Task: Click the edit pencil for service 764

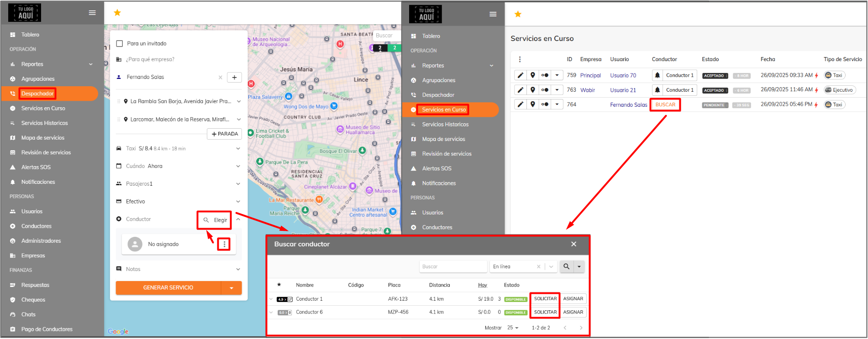Action: pos(521,104)
